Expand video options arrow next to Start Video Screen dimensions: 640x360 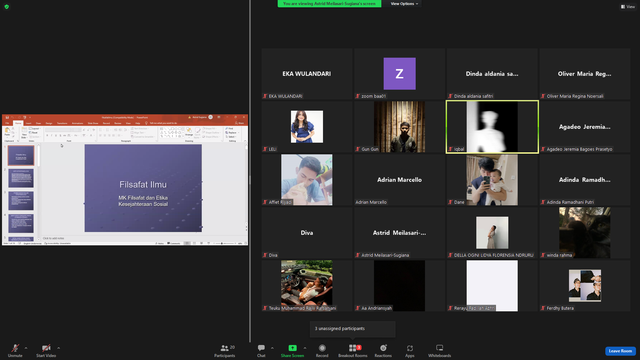click(58, 348)
